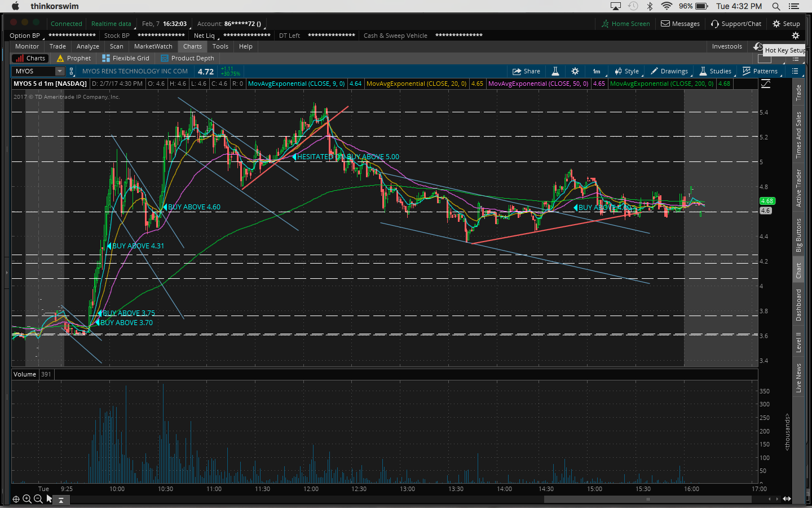Open the Flexible Grid sub-tab
The height and width of the screenshot is (508, 812).
tap(126, 58)
